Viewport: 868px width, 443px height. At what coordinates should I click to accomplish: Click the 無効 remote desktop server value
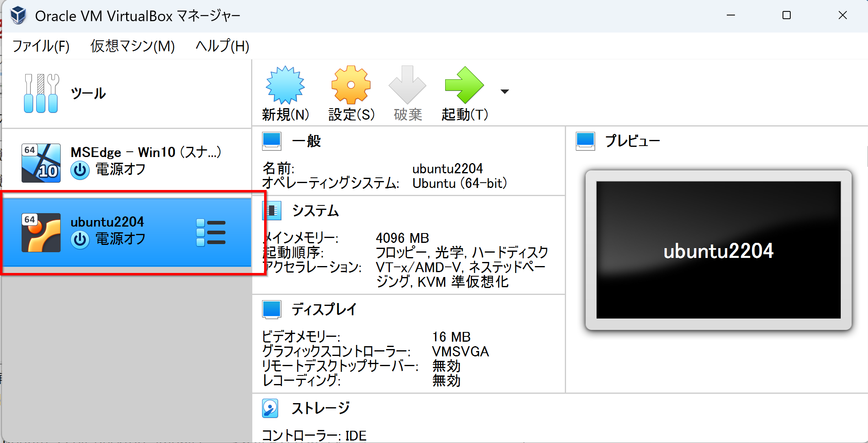tap(446, 366)
